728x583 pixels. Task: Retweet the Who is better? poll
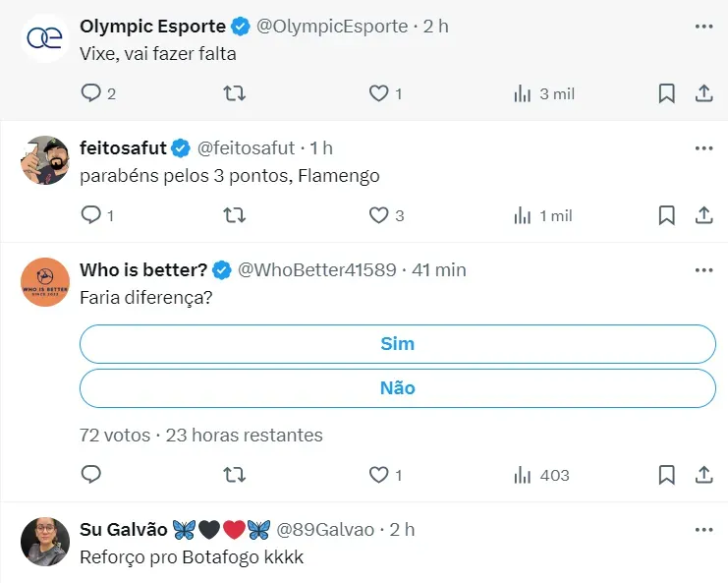tap(235, 475)
